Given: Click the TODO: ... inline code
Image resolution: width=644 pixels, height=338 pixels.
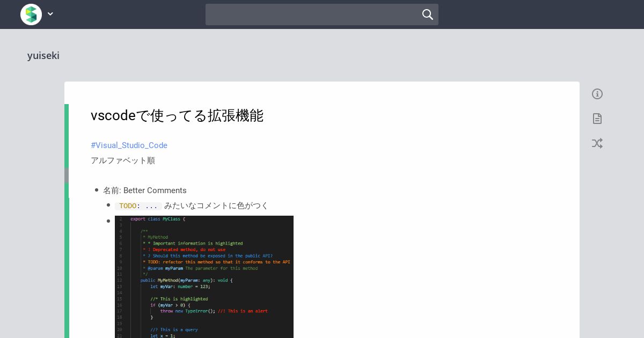Looking at the screenshot, I should [138, 206].
